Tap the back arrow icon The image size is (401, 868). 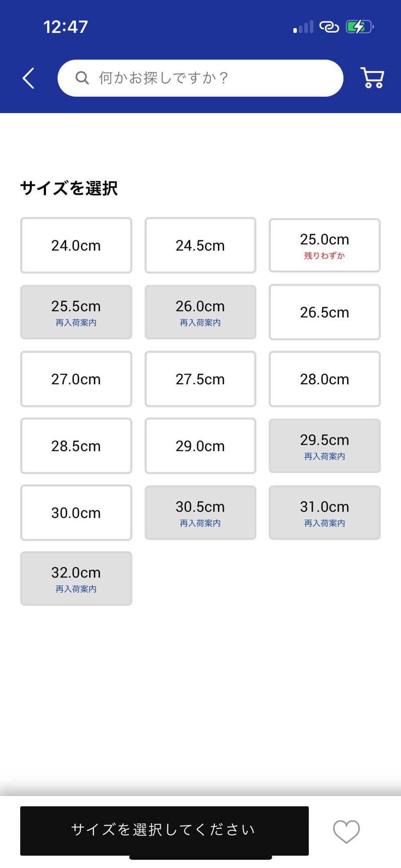(x=29, y=78)
